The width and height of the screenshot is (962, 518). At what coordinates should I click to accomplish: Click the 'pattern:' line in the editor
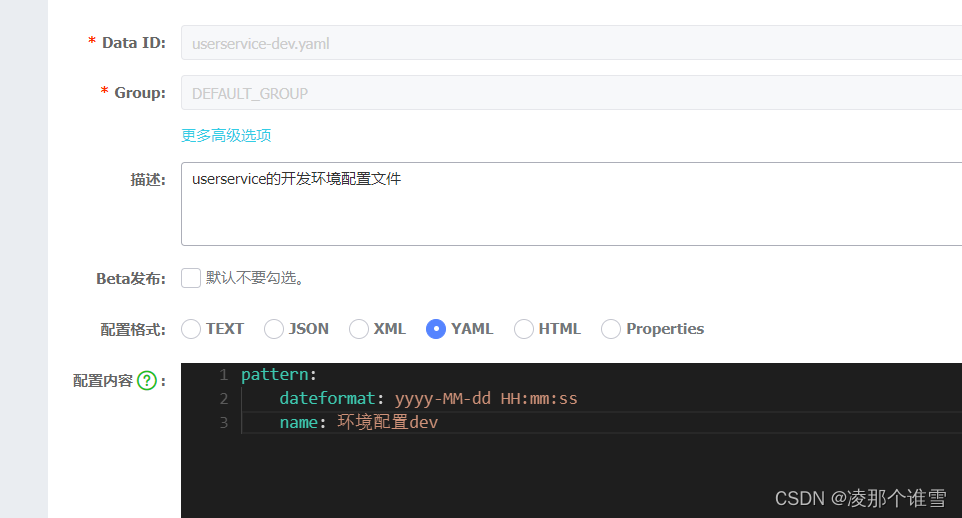click(279, 374)
